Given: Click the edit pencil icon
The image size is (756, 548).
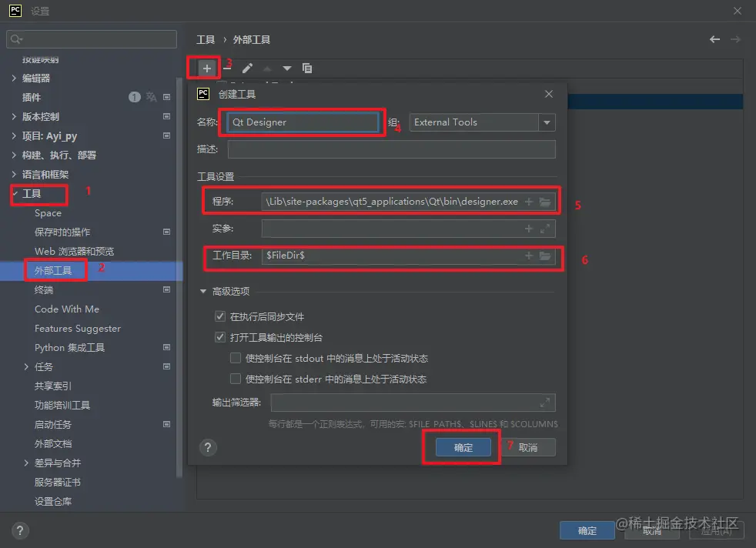Looking at the screenshot, I should (247, 68).
